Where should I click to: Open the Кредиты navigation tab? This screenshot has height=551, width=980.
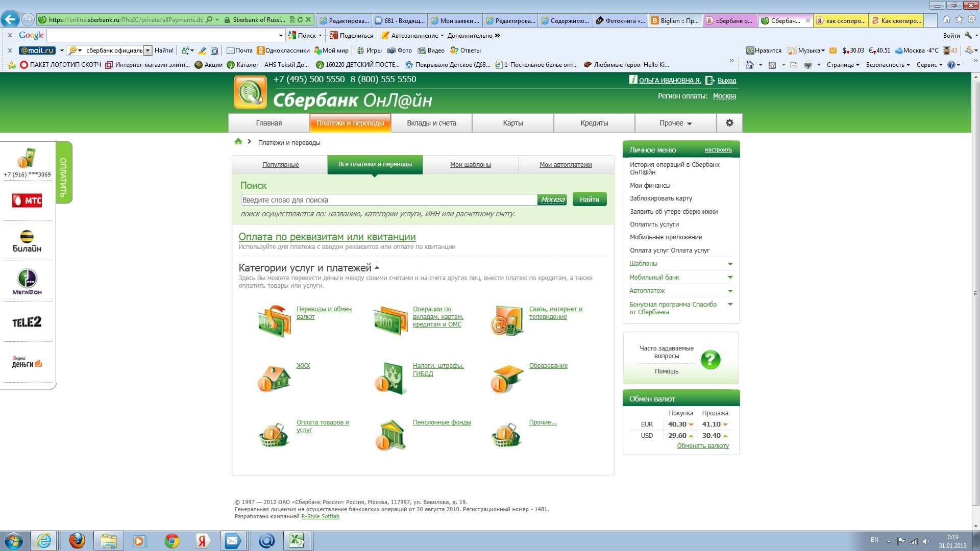(594, 123)
